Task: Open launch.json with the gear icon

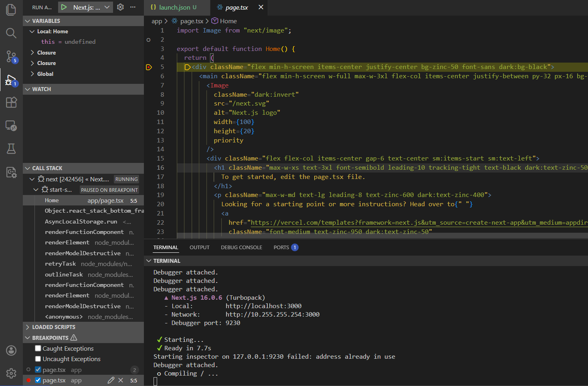Action: (x=120, y=7)
